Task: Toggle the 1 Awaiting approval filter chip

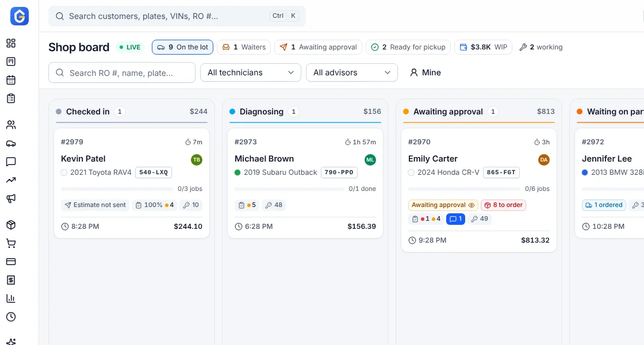Action: pyautogui.click(x=318, y=47)
